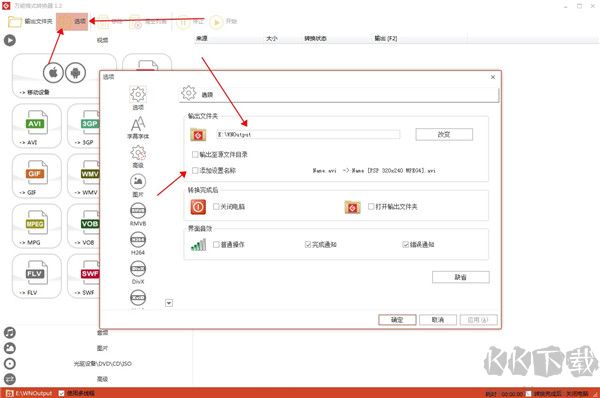Toggle multithreading checkbox in status bar

[61, 393]
